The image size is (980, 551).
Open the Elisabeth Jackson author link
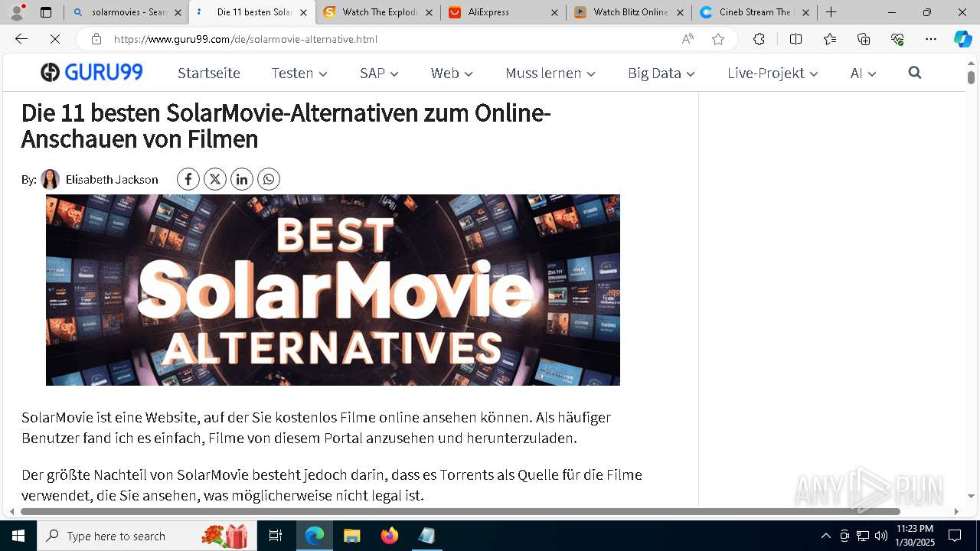[112, 180]
